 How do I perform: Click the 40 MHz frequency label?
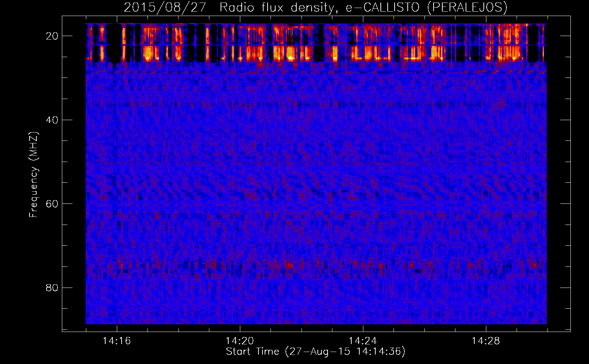pyautogui.click(x=52, y=120)
